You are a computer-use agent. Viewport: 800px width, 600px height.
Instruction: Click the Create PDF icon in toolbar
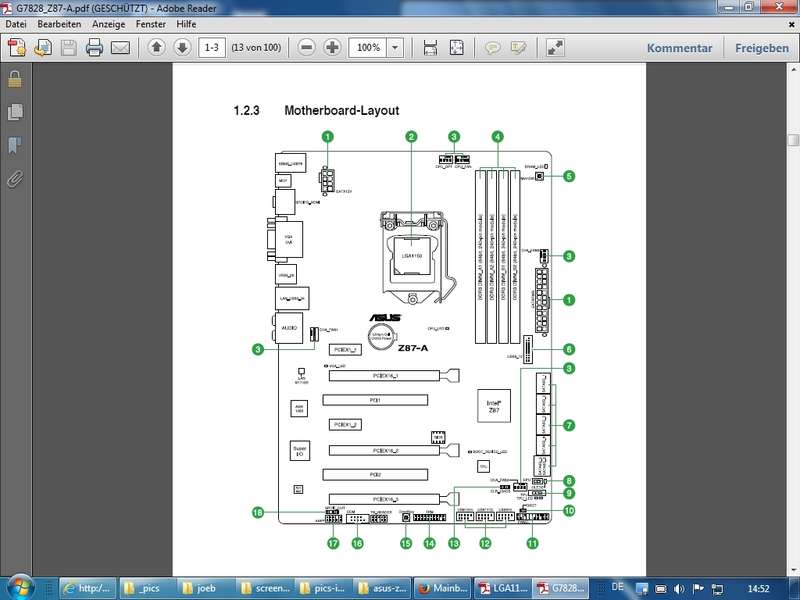[16, 47]
